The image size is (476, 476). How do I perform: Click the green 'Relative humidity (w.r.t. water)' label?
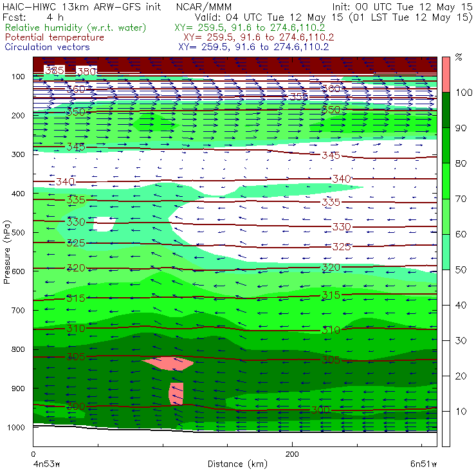[x=76, y=28]
